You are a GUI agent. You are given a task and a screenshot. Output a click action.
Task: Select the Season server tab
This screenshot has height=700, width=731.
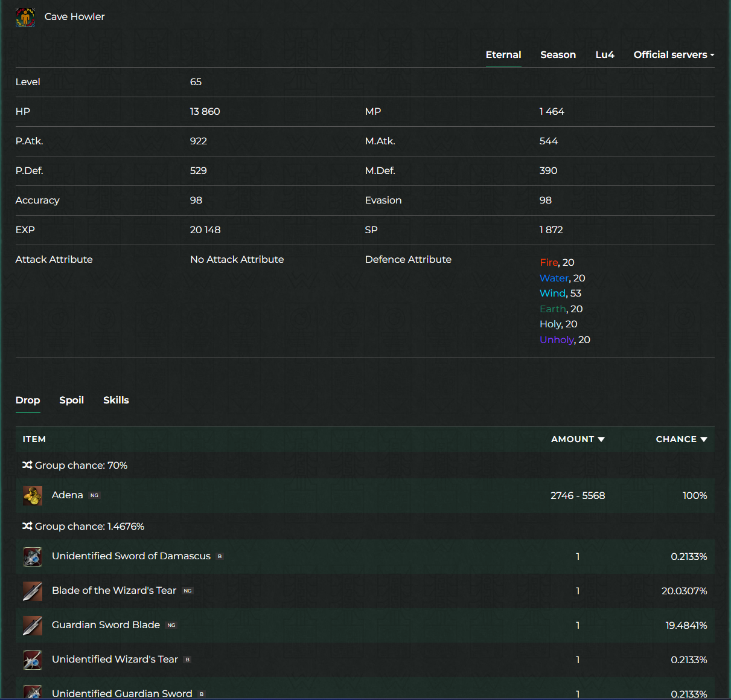tap(558, 55)
